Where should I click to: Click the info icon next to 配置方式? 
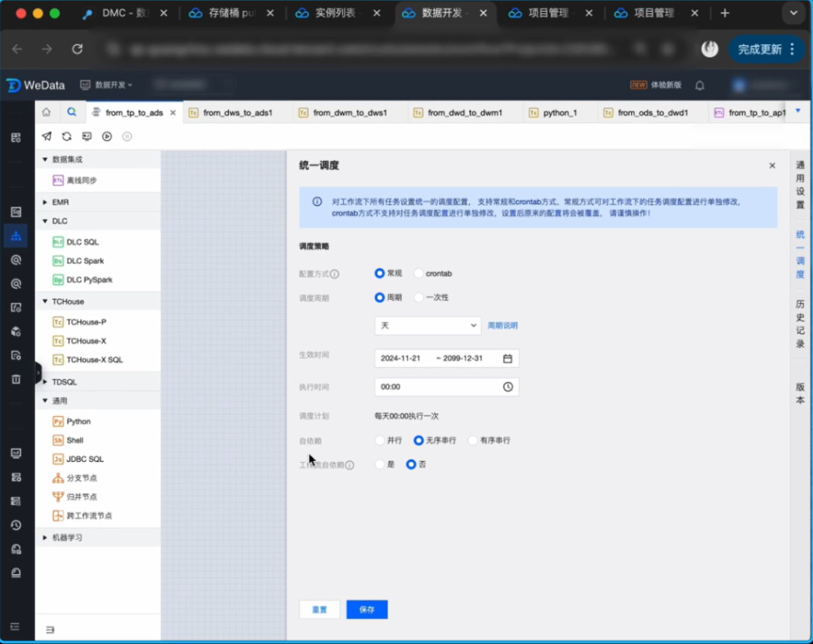pos(334,274)
